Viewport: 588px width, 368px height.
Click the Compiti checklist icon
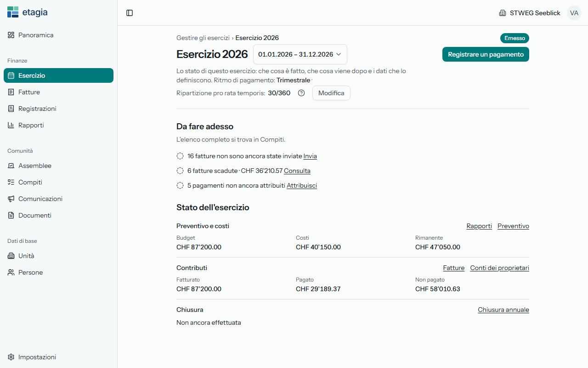11,182
